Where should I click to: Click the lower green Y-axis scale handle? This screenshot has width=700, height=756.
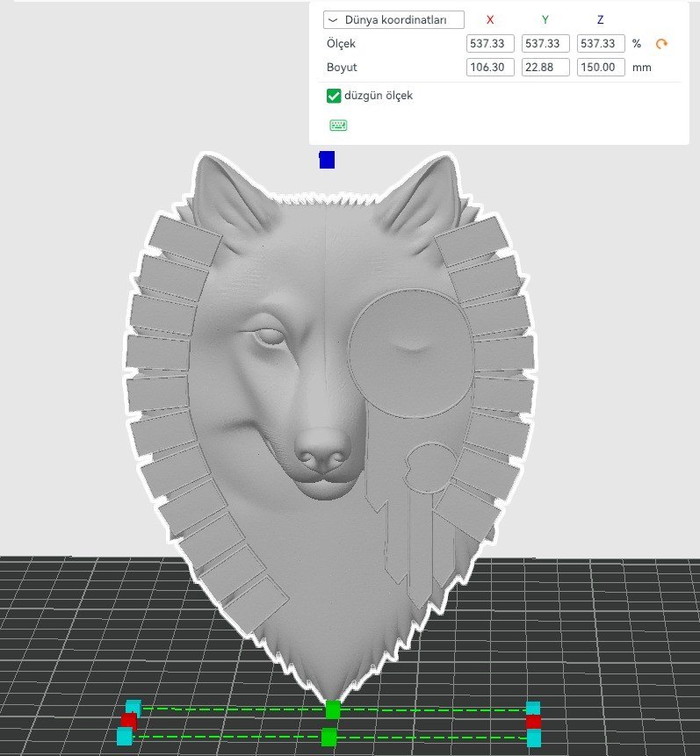[328, 737]
